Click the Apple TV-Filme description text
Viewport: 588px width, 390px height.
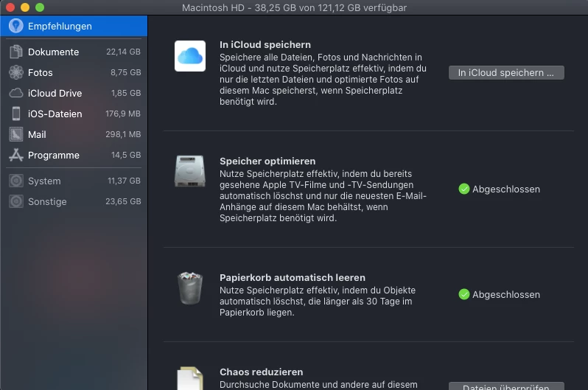[x=323, y=196]
